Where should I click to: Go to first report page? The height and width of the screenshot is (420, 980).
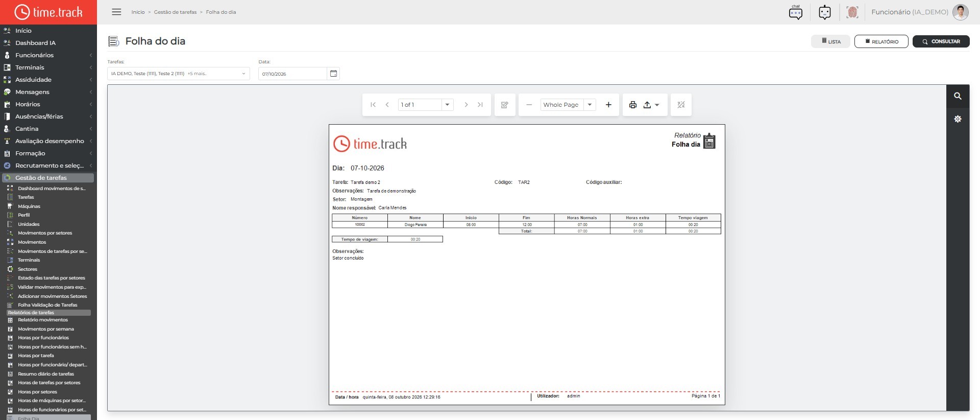pos(373,105)
